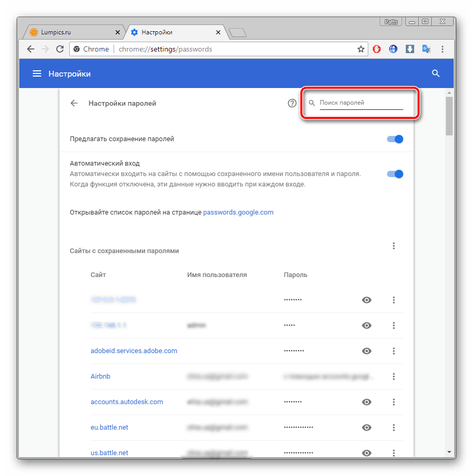Open the password settings help question mark icon

coord(292,103)
